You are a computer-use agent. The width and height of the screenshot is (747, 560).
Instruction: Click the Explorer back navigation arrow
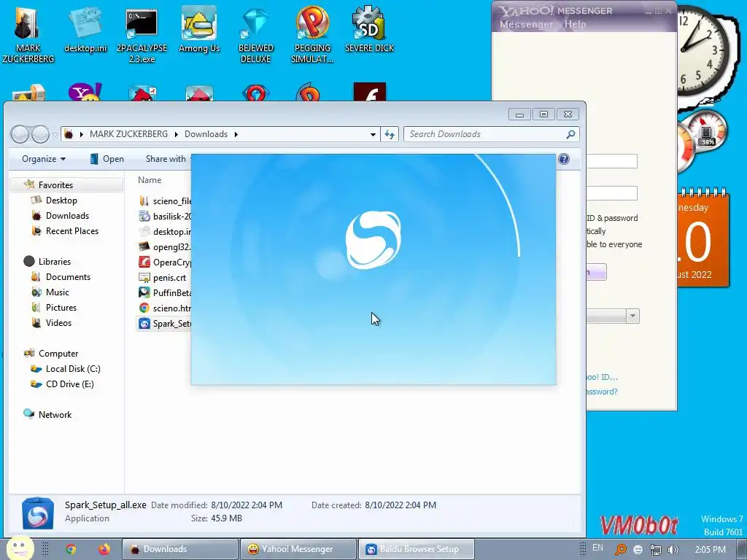pos(20,134)
